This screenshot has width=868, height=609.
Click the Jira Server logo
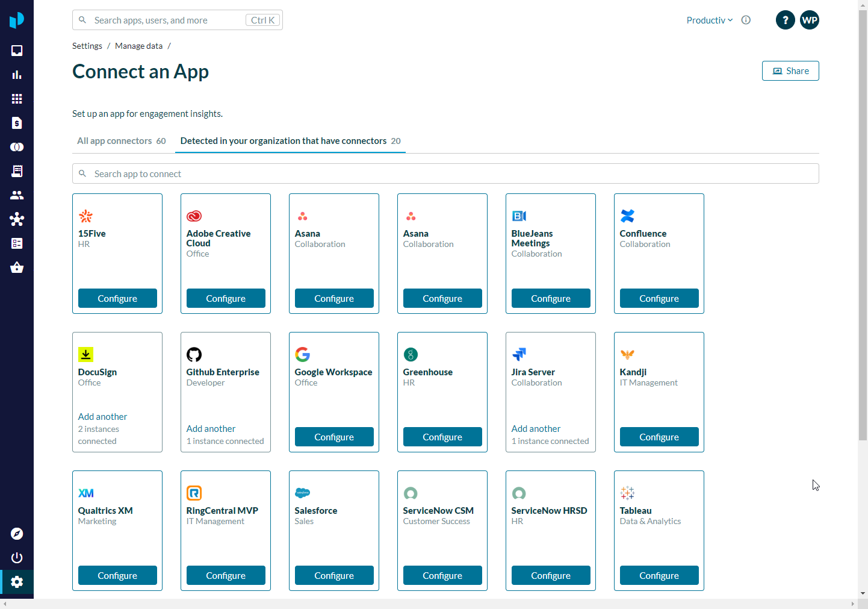519,354
